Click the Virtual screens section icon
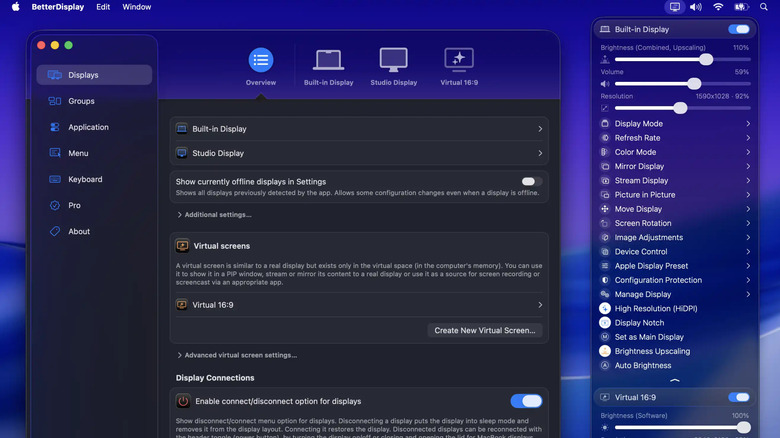This screenshot has width=780, height=438. click(x=182, y=246)
